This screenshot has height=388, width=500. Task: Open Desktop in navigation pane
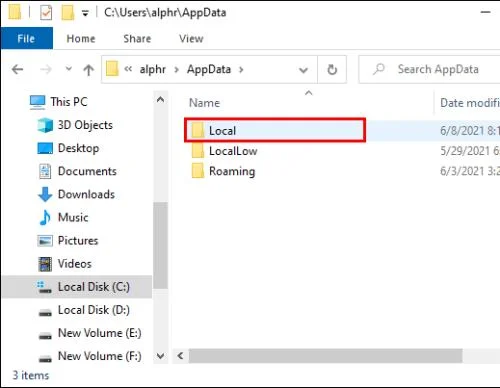tap(78, 148)
